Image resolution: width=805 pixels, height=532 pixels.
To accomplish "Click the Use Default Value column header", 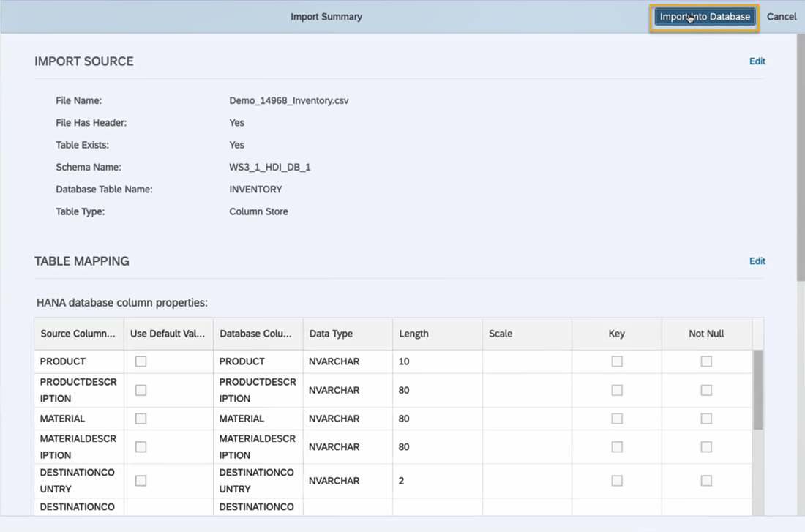I will (168, 334).
